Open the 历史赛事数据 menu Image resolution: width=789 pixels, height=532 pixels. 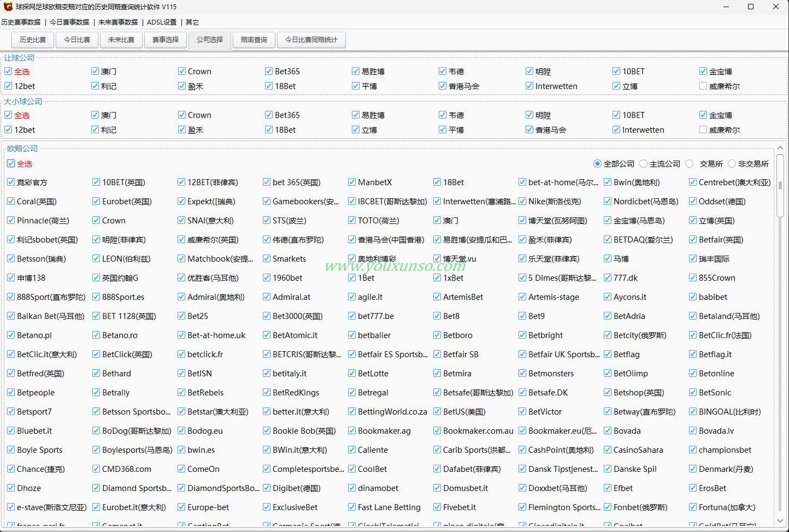[21, 22]
